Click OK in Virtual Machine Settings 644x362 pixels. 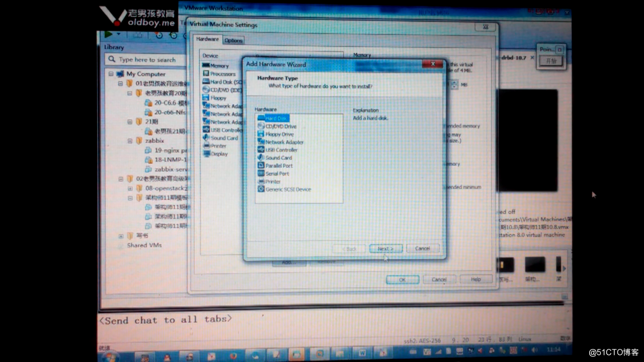(x=403, y=280)
